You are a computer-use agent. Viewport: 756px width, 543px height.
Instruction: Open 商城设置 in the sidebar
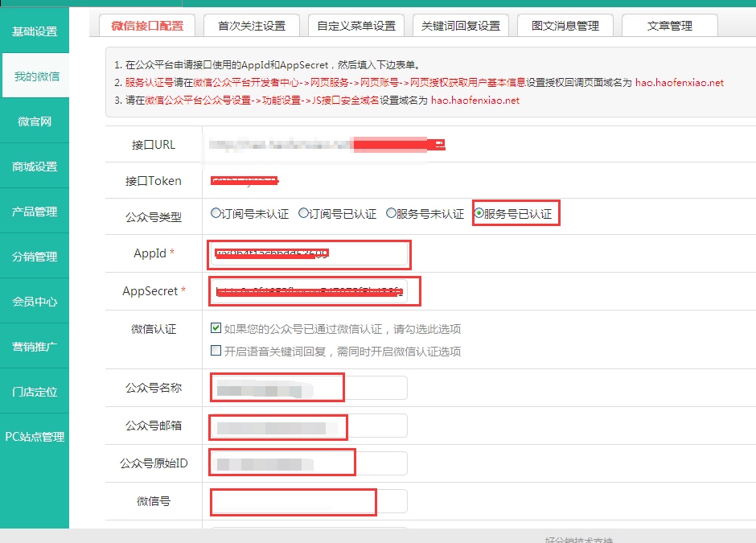pos(35,167)
